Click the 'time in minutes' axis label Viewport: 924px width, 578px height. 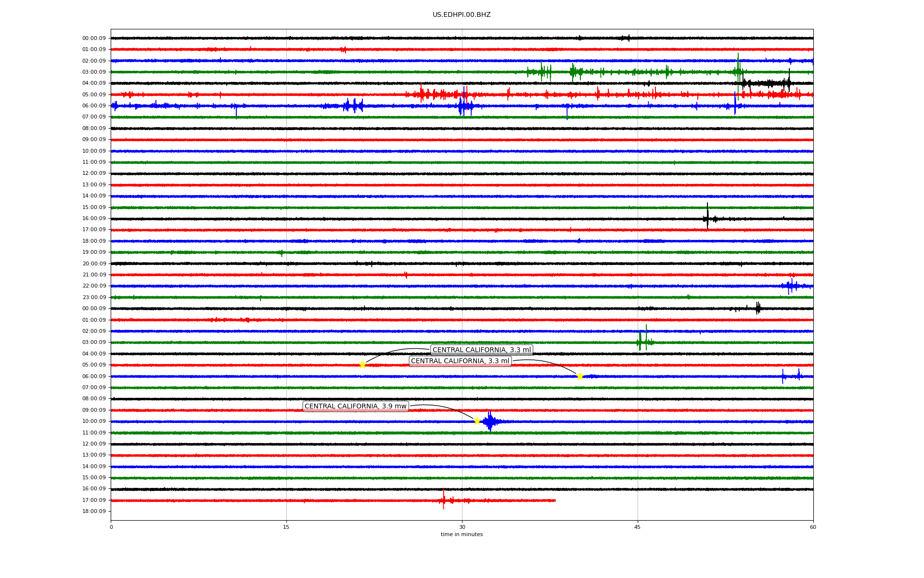pyautogui.click(x=462, y=534)
